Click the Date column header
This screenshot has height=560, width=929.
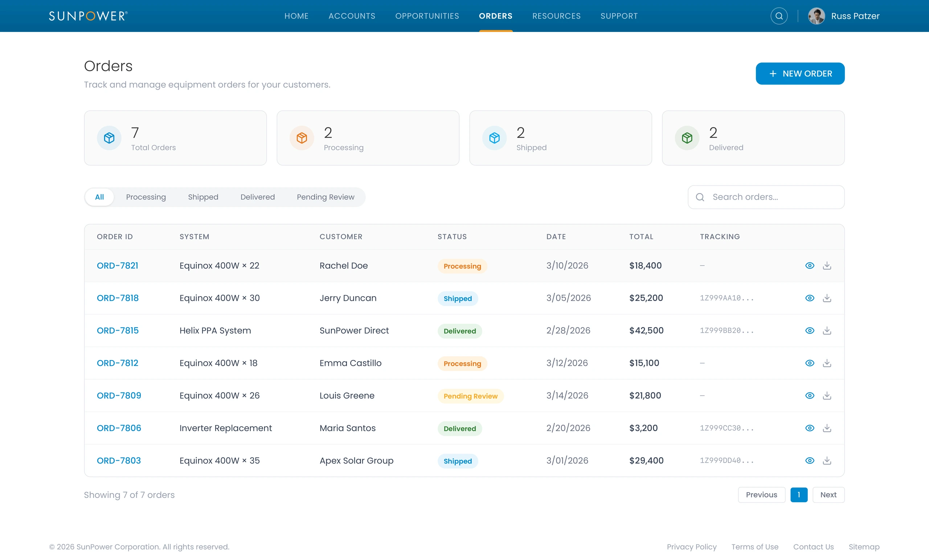pos(556,236)
